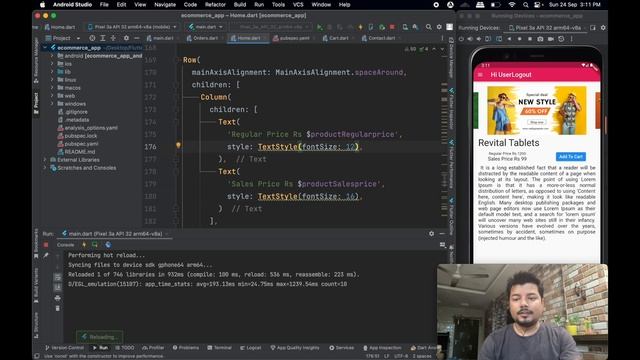Viewport: 640px width, 360px height.
Task: Show intention lightbulb on line 176
Action: coord(178,145)
